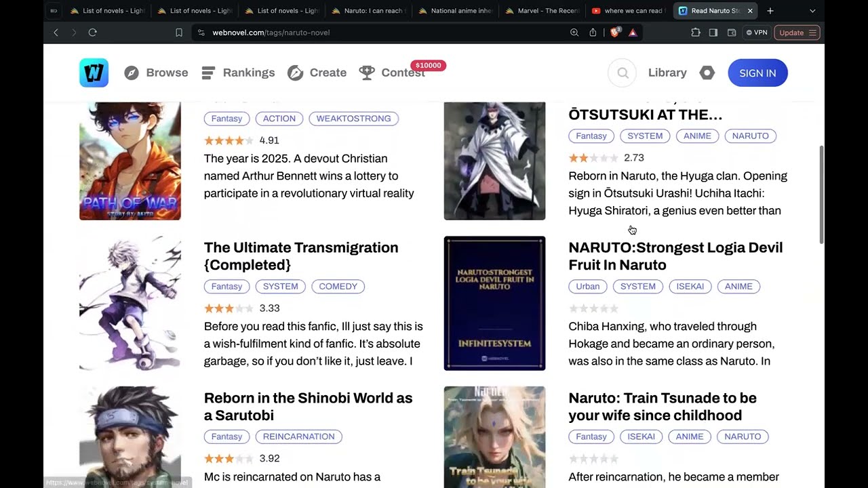Toggle vertical tabs icon at far left
This screenshot has height=488, width=868.
pyautogui.click(x=54, y=11)
